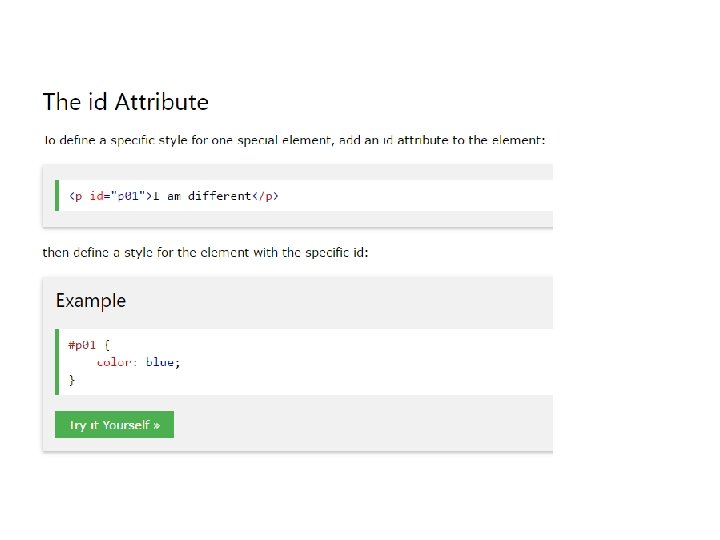
Task: Click the closing </p> tag in the code
Action: [x=266, y=196]
